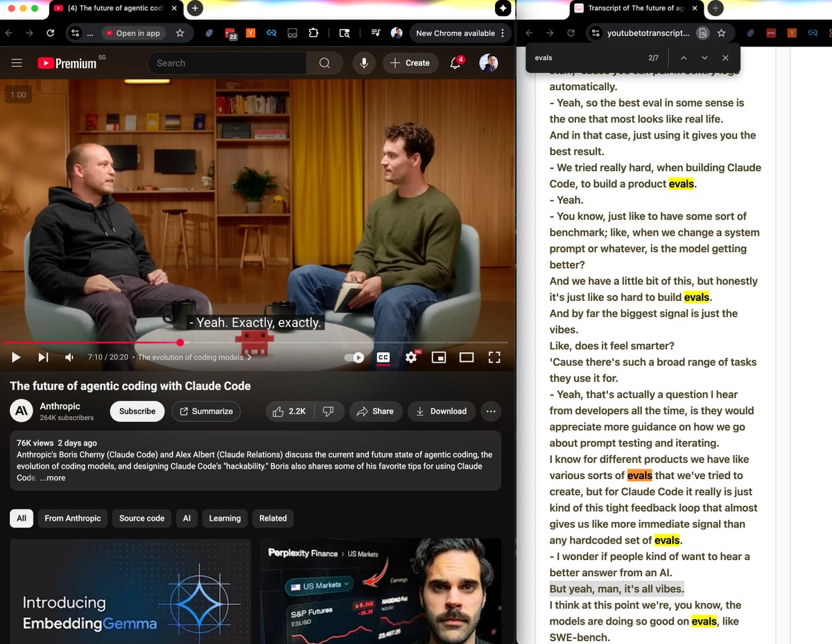The image size is (832, 644).
Task: Select the 'AI' filter chip
Action: [187, 518]
